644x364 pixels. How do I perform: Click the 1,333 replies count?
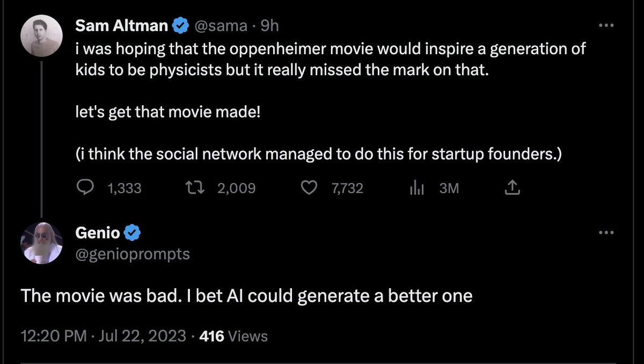coord(125,188)
